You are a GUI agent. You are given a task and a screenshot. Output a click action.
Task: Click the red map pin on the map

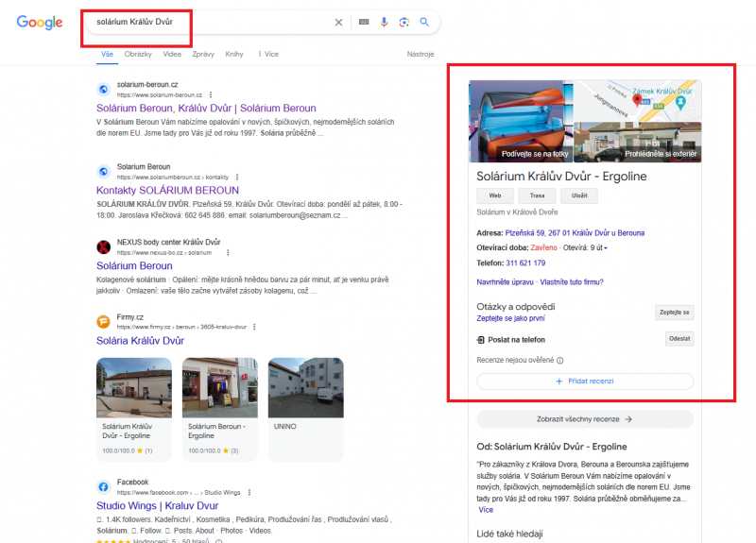pyautogui.click(x=637, y=100)
